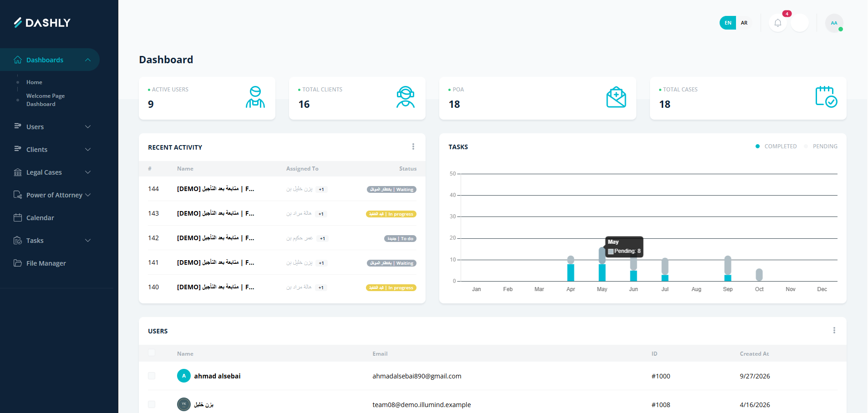The height and width of the screenshot is (413, 868).
Task: Click the Total Cases calendar-check icon
Action: tap(826, 96)
